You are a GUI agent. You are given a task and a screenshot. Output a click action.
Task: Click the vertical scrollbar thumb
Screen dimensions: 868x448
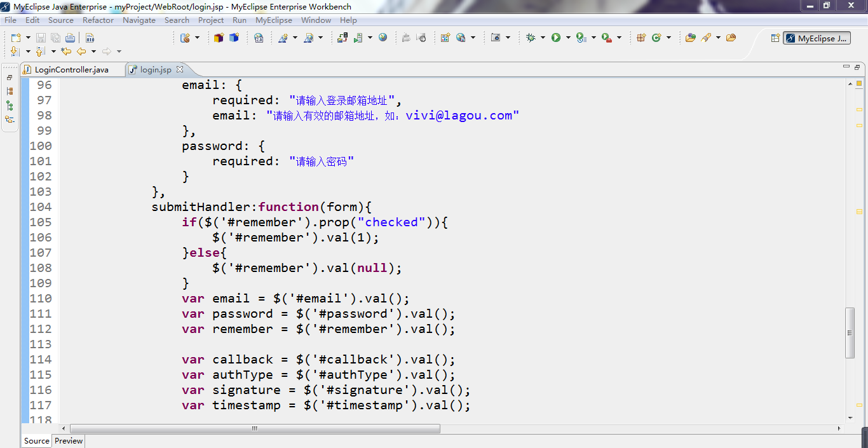click(x=850, y=332)
